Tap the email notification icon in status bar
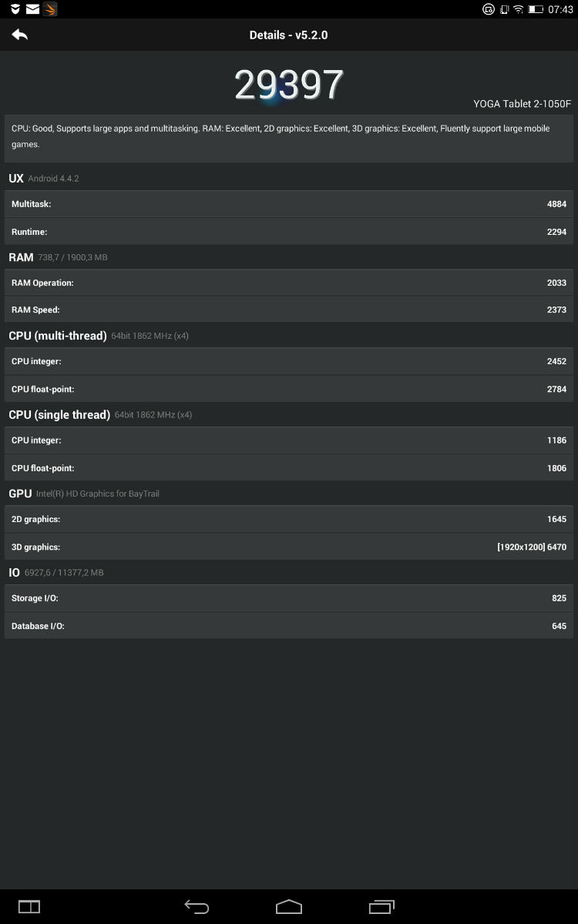This screenshot has width=578, height=924. click(32, 9)
